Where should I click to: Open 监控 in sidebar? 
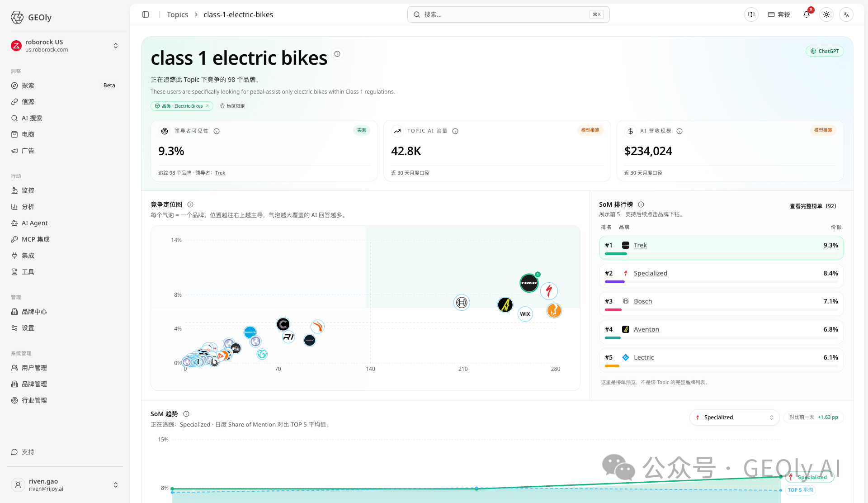tap(65, 190)
